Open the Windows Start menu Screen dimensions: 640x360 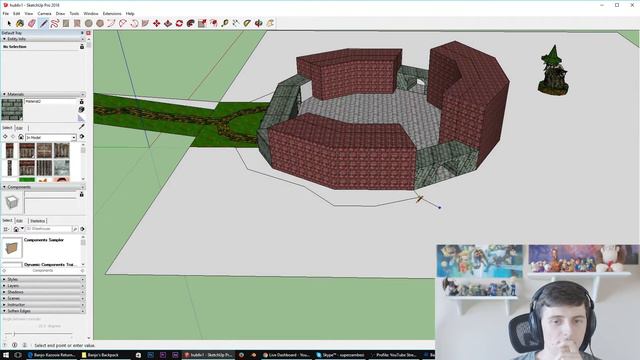pyautogui.click(x=5, y=355)
